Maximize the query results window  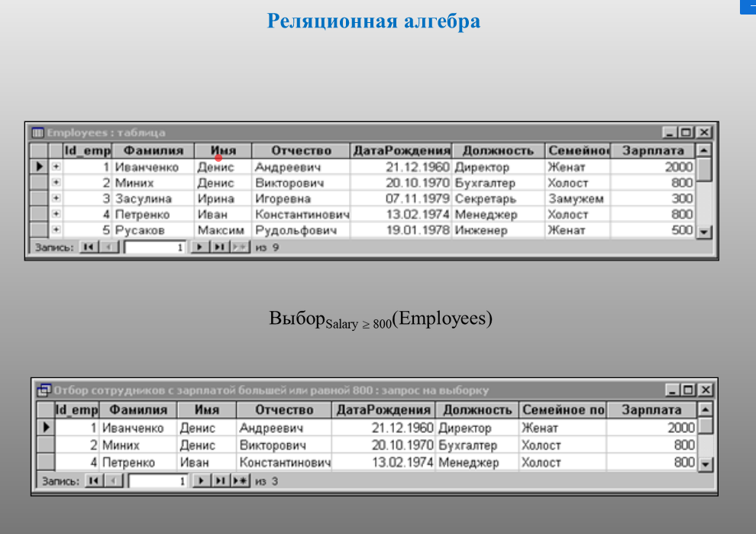[689, 390]
